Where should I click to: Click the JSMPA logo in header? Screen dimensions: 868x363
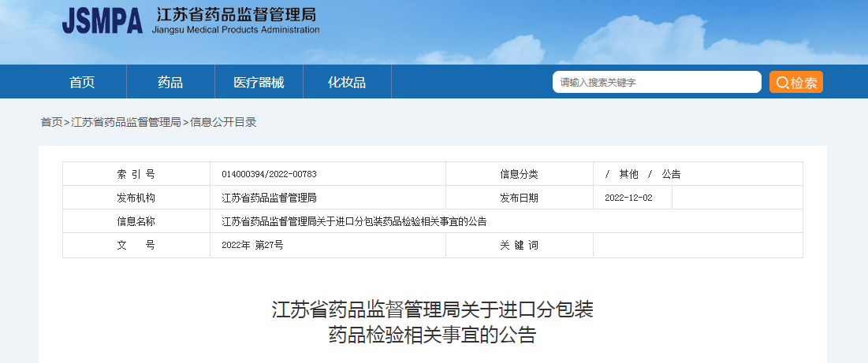[102, 21]
